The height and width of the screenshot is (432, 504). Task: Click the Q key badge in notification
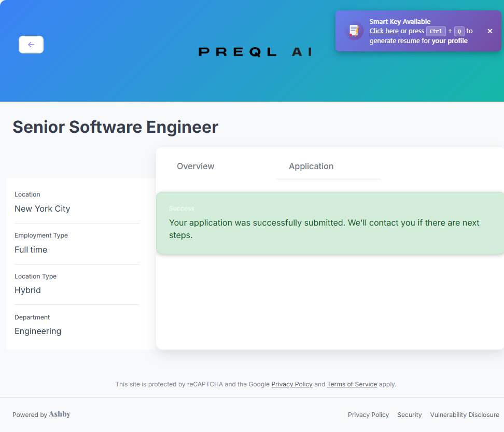tap(459, 31)
